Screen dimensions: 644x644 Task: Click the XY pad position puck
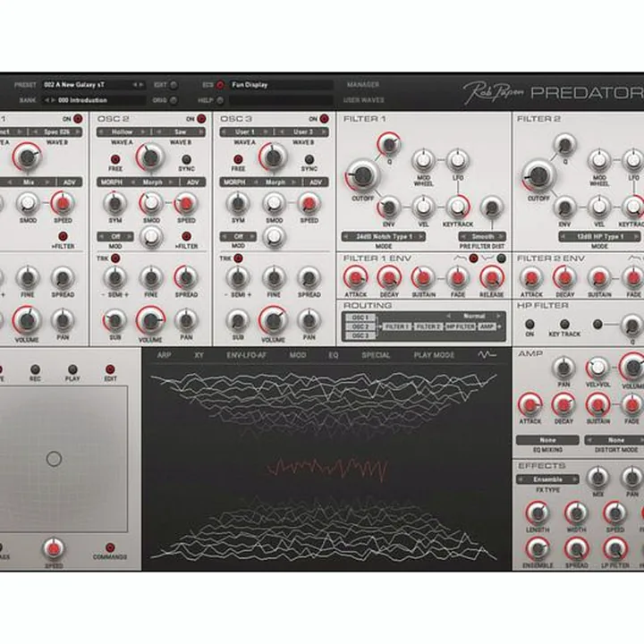(55, 459)
